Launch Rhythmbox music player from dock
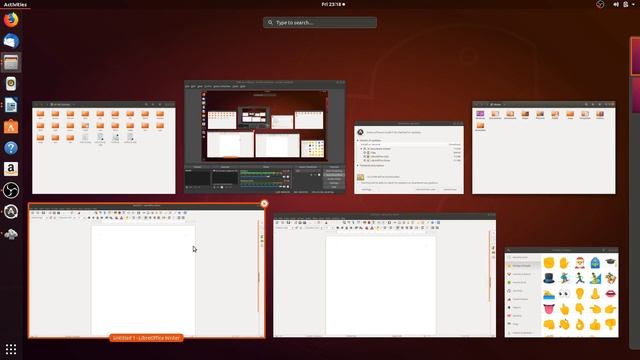Viewport: 640px width, 360px height. click(11, 84)
